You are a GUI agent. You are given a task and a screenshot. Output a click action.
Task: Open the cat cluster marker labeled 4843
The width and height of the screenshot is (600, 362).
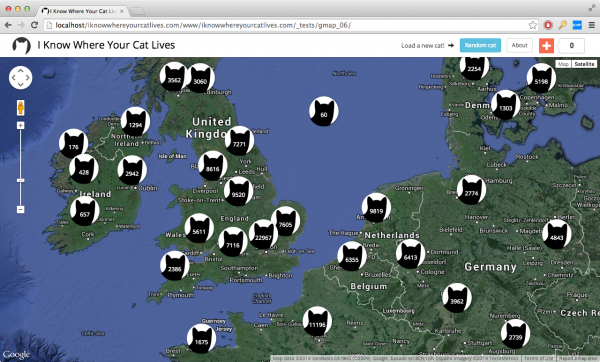pyautogui.click(x=557, y=234)
